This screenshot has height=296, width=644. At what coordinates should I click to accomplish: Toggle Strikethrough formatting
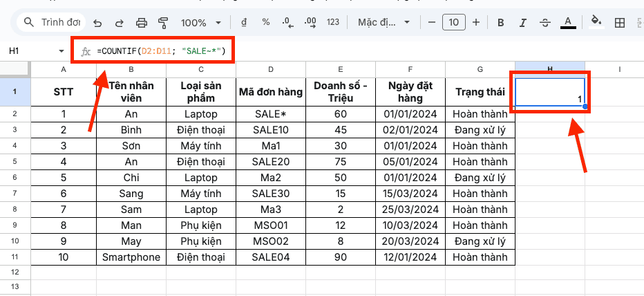[x=544, y=22]
